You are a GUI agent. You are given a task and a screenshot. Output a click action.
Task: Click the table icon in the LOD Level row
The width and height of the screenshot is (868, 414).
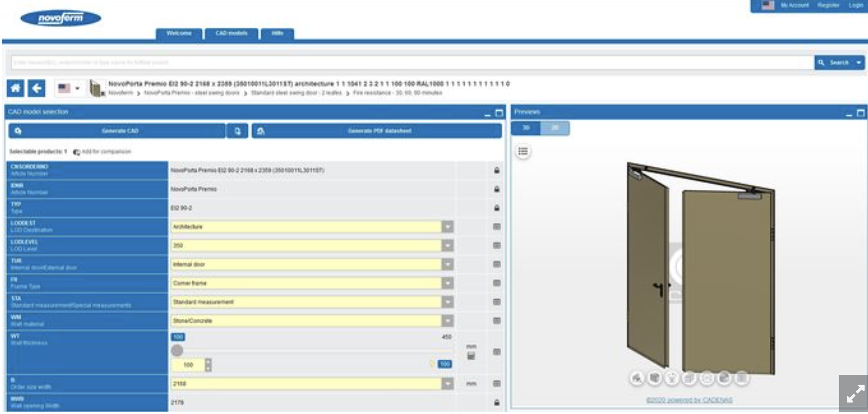[497, 245]
